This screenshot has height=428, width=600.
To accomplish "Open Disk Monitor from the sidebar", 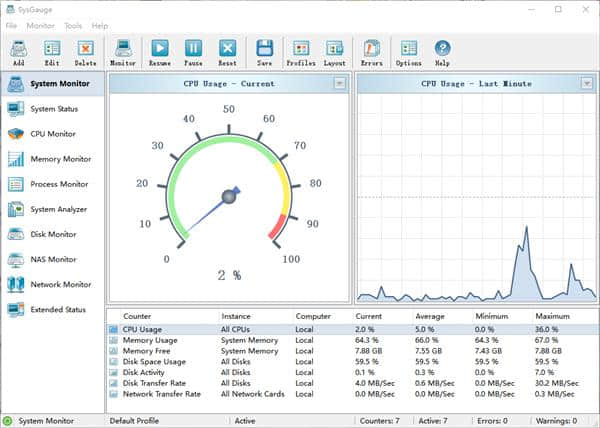I will (x=53, y=234).
